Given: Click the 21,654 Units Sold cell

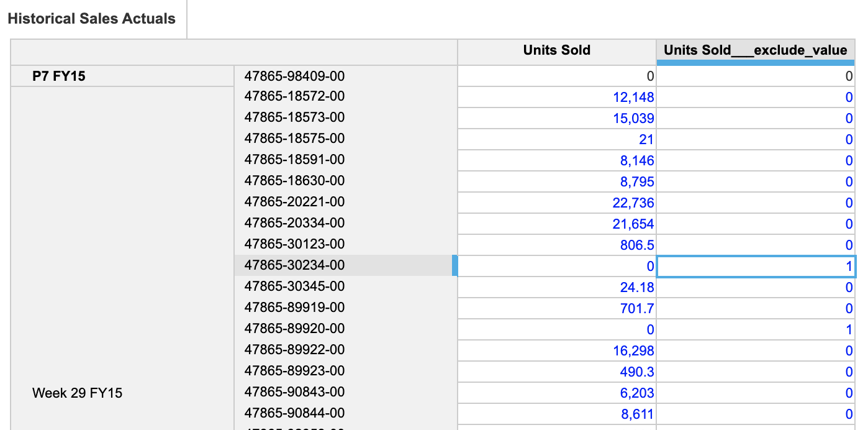Looking at the screenshot, I should click(x=557, y=224).
